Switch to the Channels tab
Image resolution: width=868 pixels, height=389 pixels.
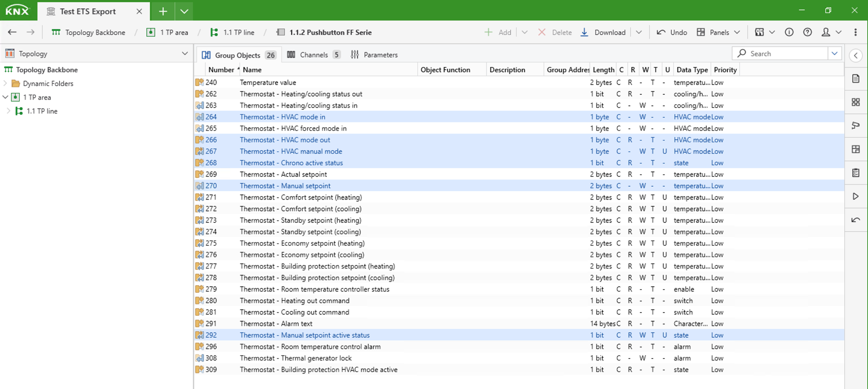(314, 55)
